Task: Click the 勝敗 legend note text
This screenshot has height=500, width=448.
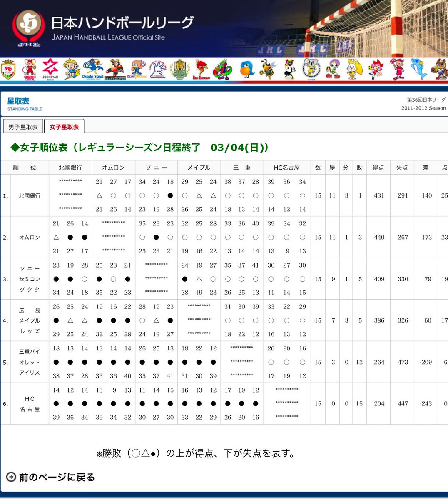Action: [196, 453]
